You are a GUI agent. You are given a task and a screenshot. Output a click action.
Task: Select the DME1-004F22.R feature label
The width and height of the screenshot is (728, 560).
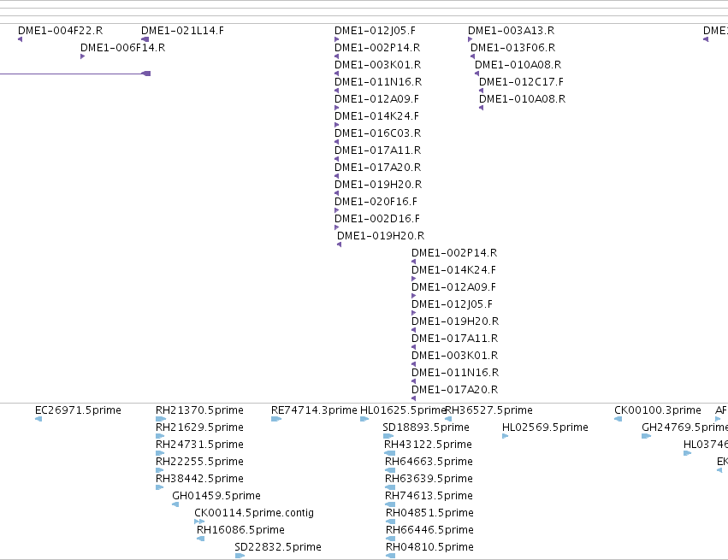point(61,31)
